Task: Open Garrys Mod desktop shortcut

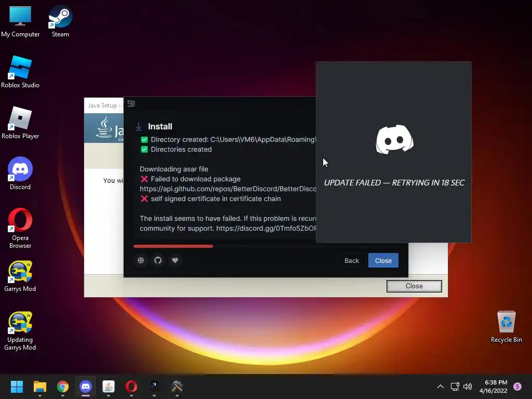Action: pyautogui.click(x=20, y=276)
